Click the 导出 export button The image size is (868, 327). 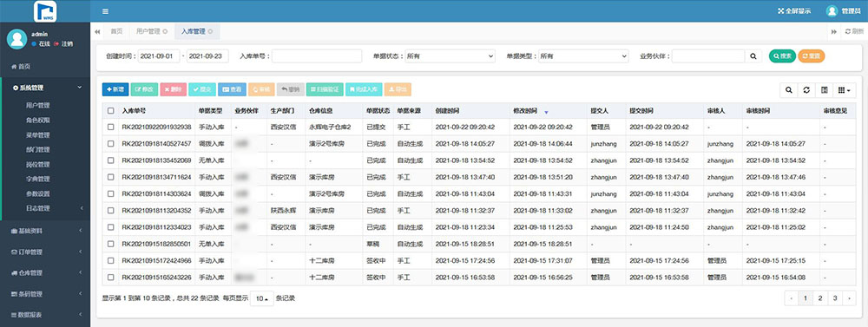(x=398, y=89)
